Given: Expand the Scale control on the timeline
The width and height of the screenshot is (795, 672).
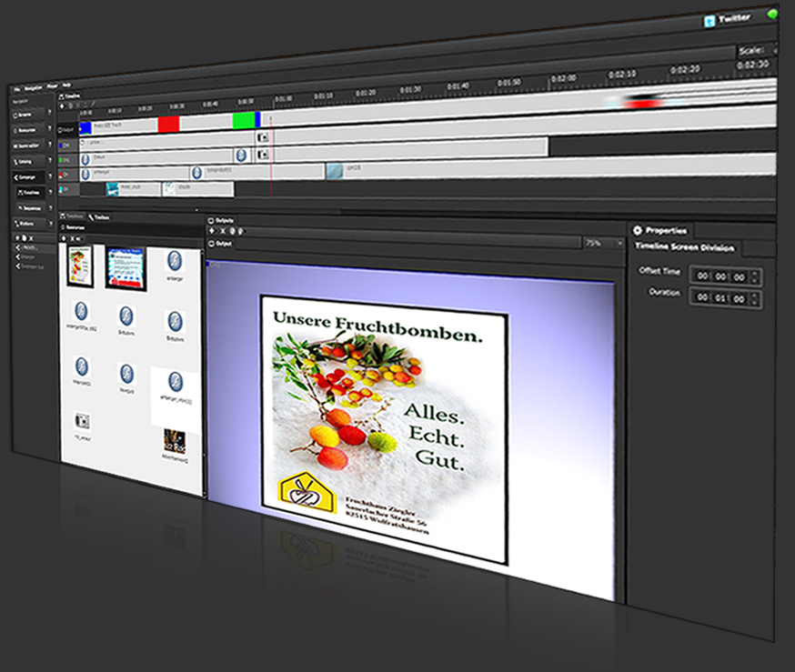Looking at the screenshot, I should [774, 50].
